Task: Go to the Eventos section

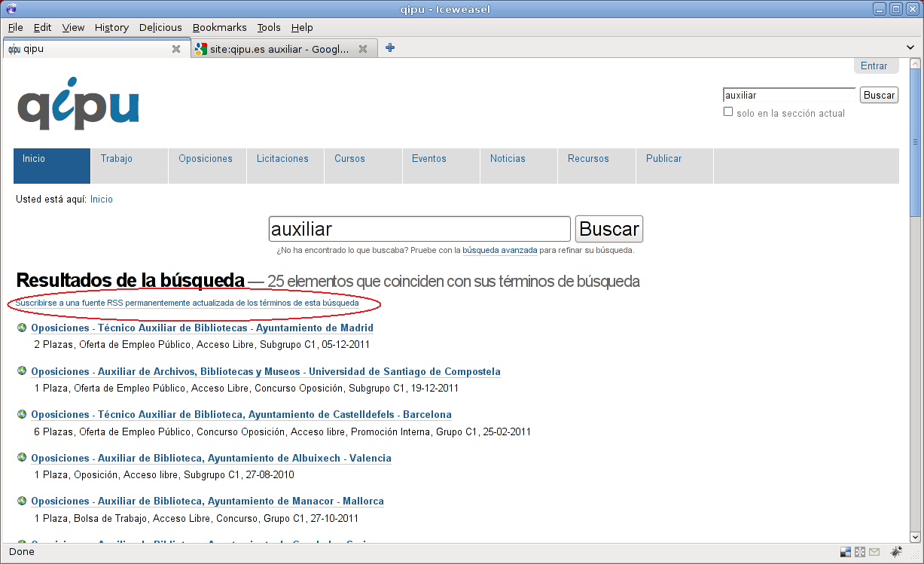Action: [441, 166]
